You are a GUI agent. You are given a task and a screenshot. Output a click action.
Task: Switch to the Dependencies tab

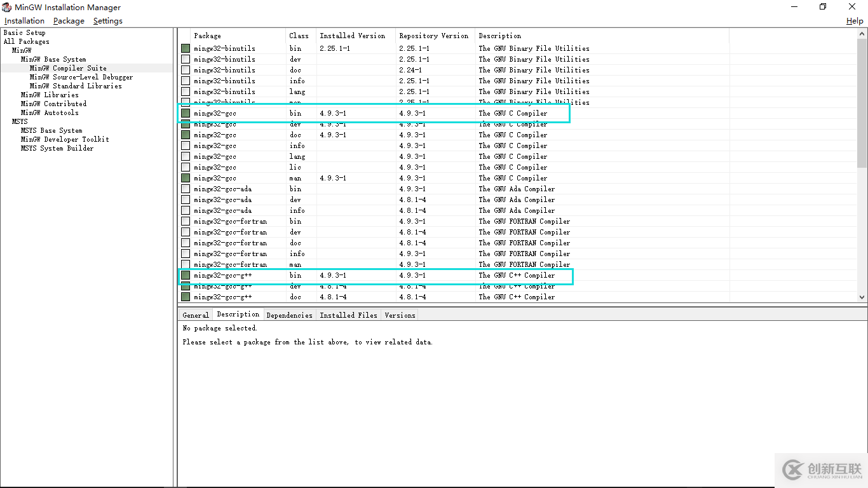(x=289, y=315)
